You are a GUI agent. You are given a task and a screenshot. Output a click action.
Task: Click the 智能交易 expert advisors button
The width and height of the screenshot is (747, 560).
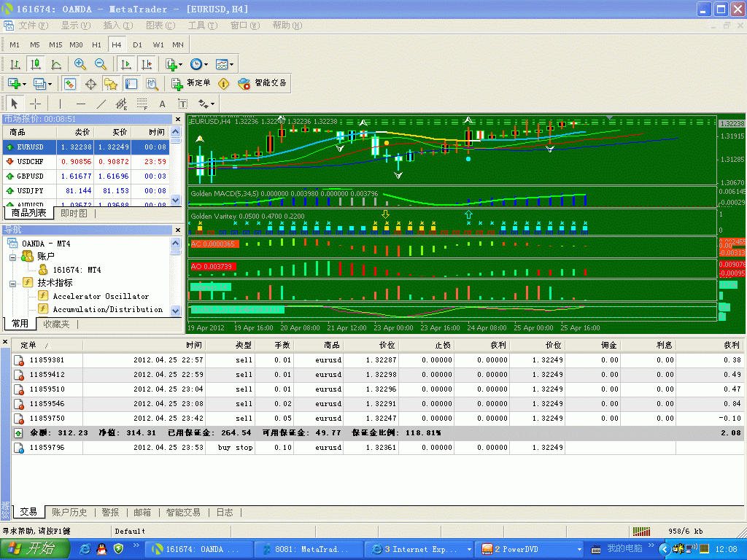click(x=263, y=84)
